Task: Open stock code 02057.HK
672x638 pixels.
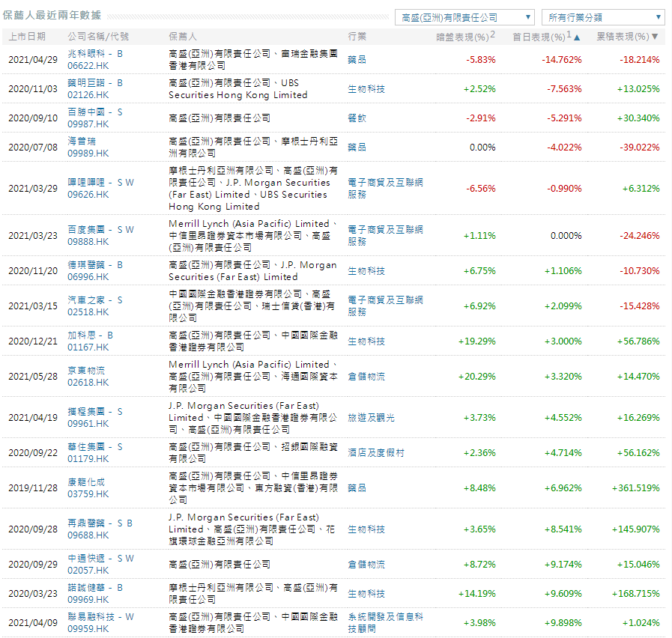Action: [x=88, y=571]
